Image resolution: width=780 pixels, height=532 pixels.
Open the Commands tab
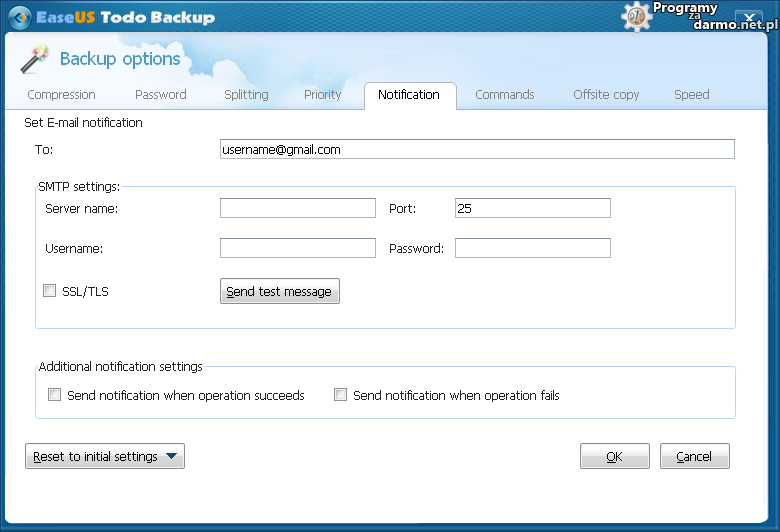click(x=505, y=95)
